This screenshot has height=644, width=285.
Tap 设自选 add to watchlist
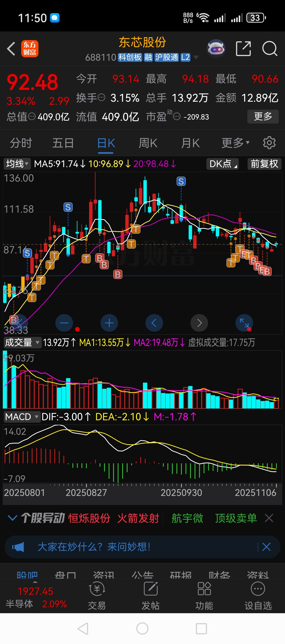click(258, 596)
